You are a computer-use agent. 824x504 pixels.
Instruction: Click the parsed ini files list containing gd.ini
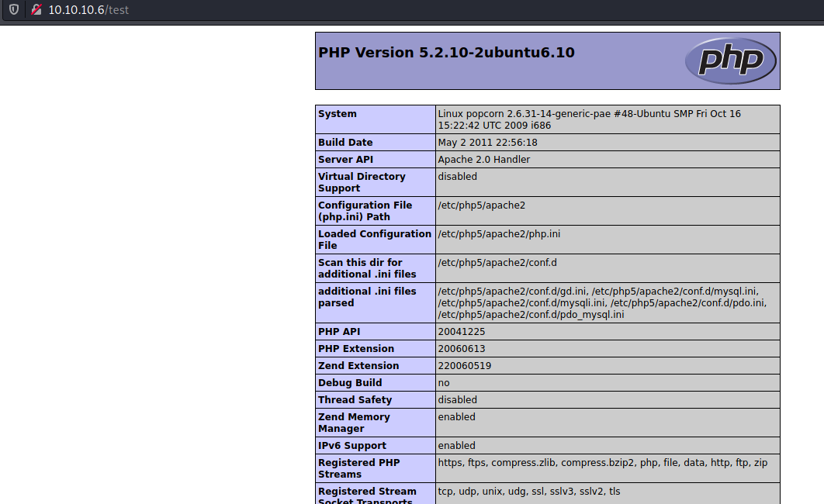[x=602, y=303]
